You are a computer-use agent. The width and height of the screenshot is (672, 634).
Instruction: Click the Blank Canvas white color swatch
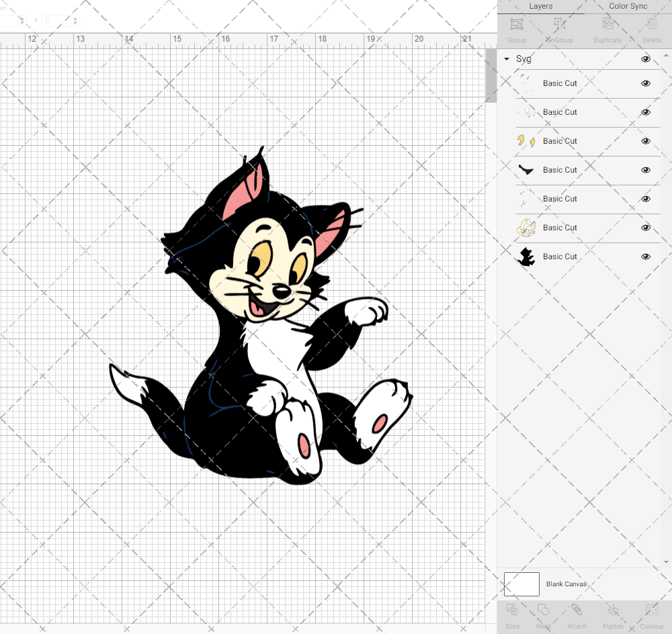521,584
